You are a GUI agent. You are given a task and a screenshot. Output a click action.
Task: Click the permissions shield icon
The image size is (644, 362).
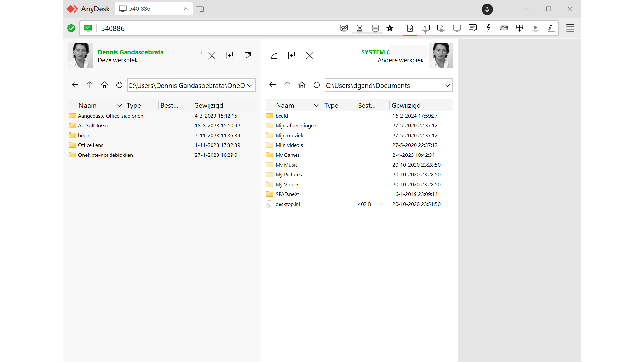(519, 28)
